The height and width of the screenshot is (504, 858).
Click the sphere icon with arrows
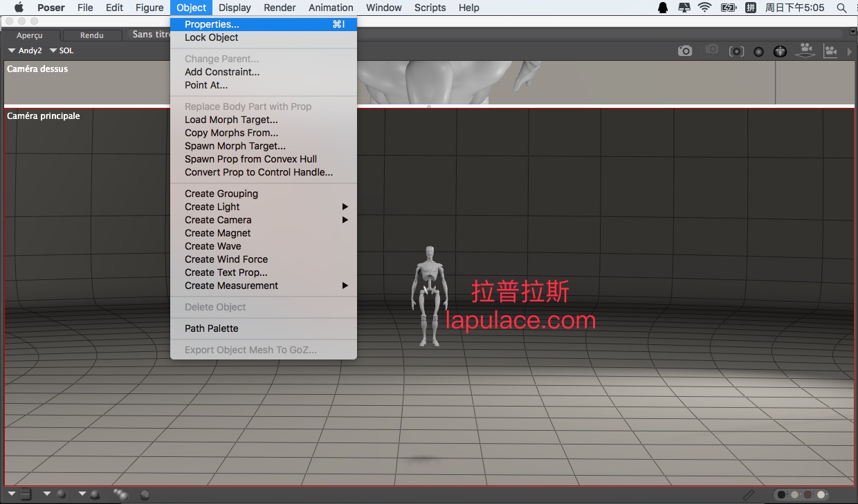[781, 51]
